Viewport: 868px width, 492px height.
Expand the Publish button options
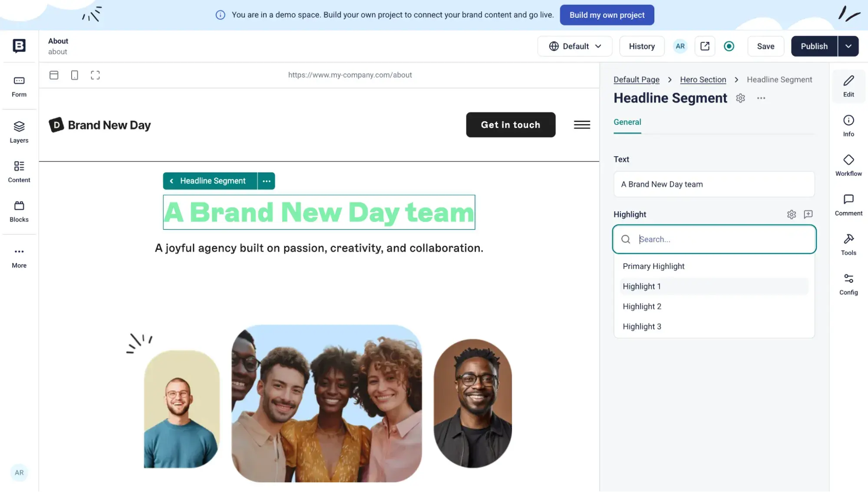tap(848, 46)
